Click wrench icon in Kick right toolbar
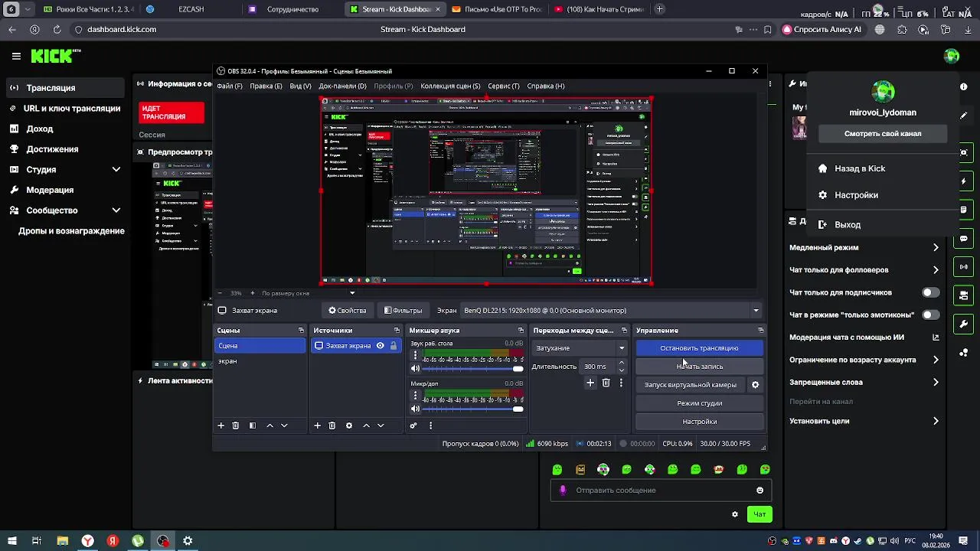This screenshot has height=551, width=980. (x=964, y=324)
